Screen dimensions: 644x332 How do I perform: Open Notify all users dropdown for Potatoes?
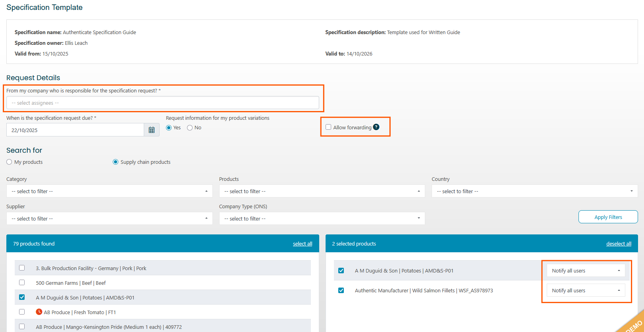pyautogui.click(x=586, y=271)
